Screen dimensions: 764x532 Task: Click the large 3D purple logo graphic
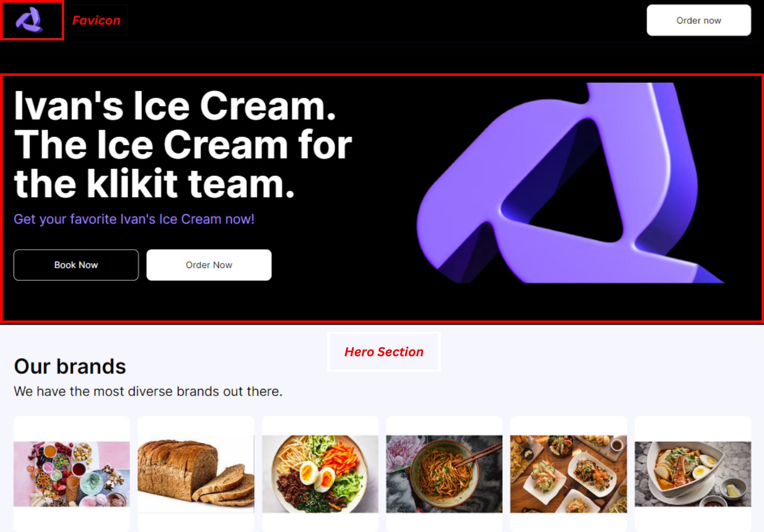coord(567,183)
